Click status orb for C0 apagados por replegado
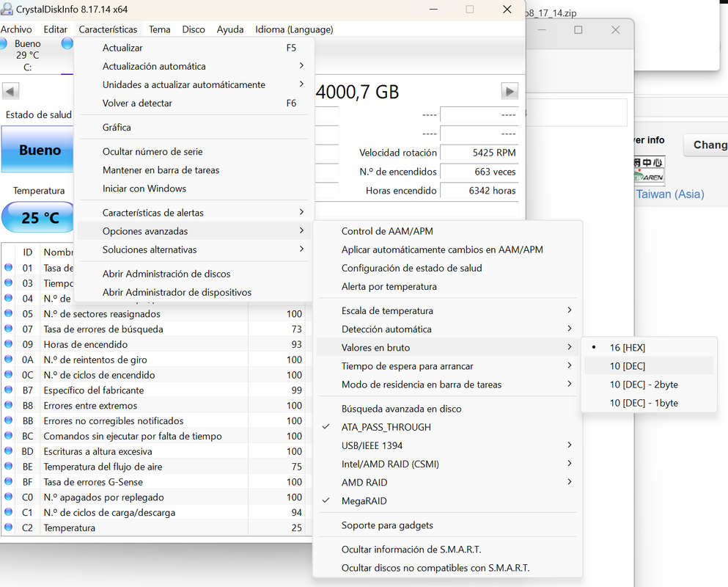The image size is (728, 587). tap(8, 497)
